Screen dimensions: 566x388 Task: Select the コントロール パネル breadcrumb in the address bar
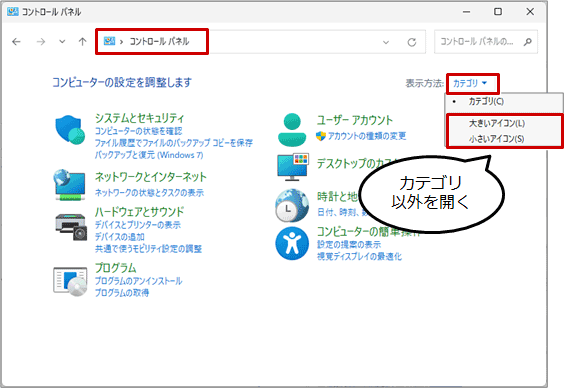coord(159,42)
